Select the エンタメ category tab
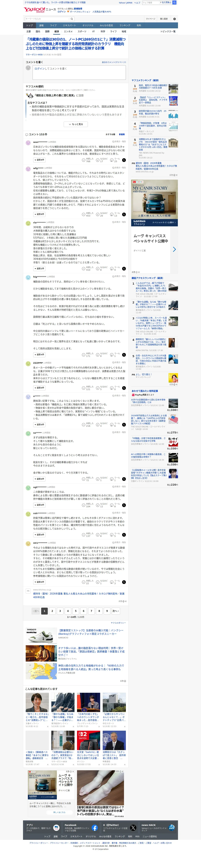This screenshot has width=201, height=868. (x=68, y=32)
